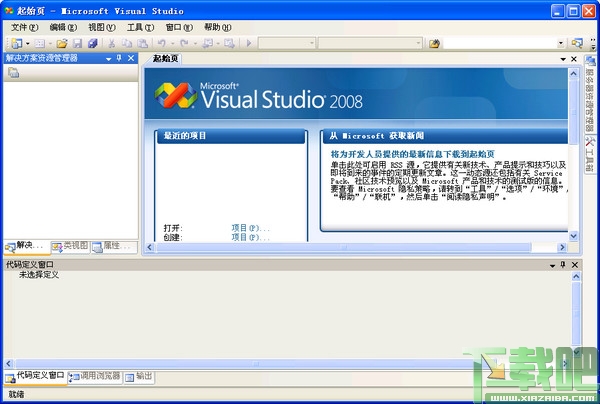Switch to the 解决... tab
The width and height of the screenshot is (600, 404).
coord(27,247)
